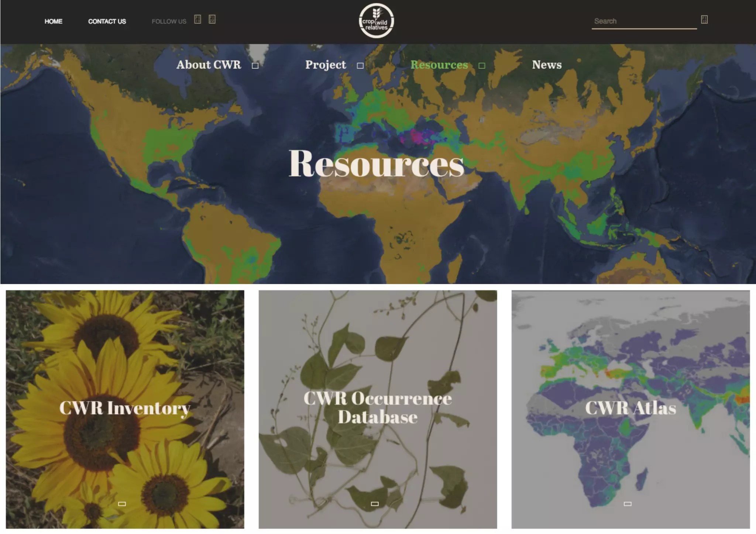Click the search icon beside Search field
This screenshot has width=756, height=534.
tap(704, 20)
